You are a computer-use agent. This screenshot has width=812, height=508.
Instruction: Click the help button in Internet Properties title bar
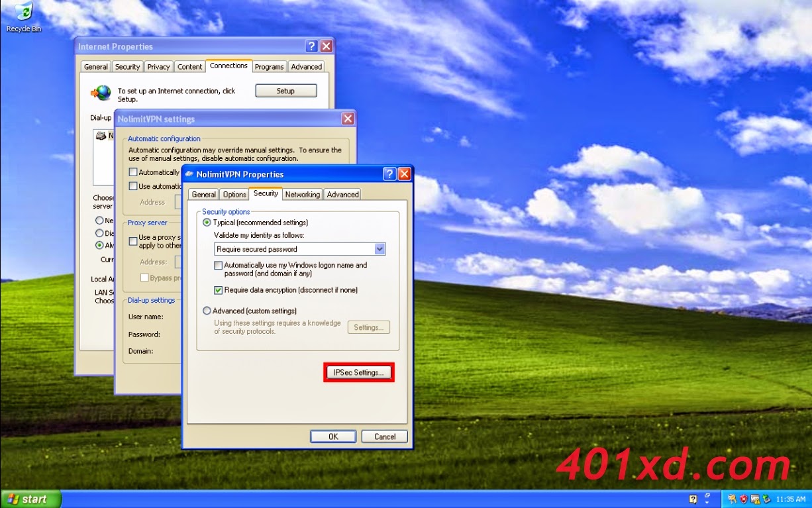(x=311, y=46)
